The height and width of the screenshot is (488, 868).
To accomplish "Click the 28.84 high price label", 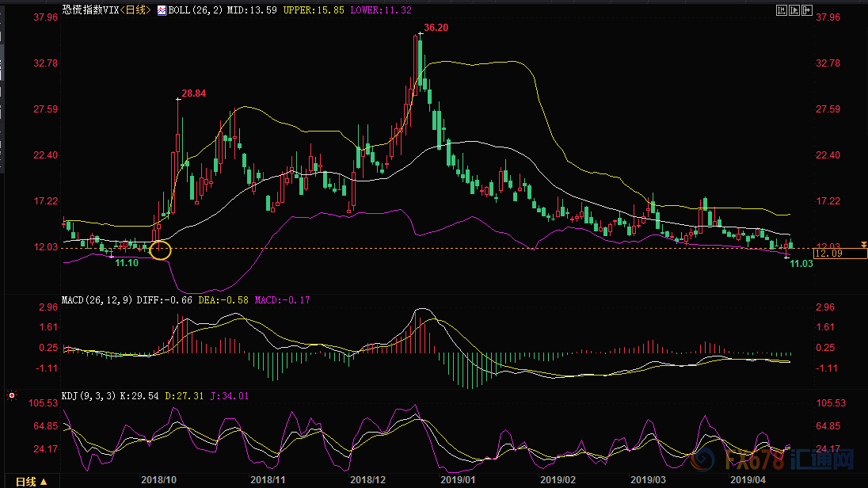I will tap(193, 93).
